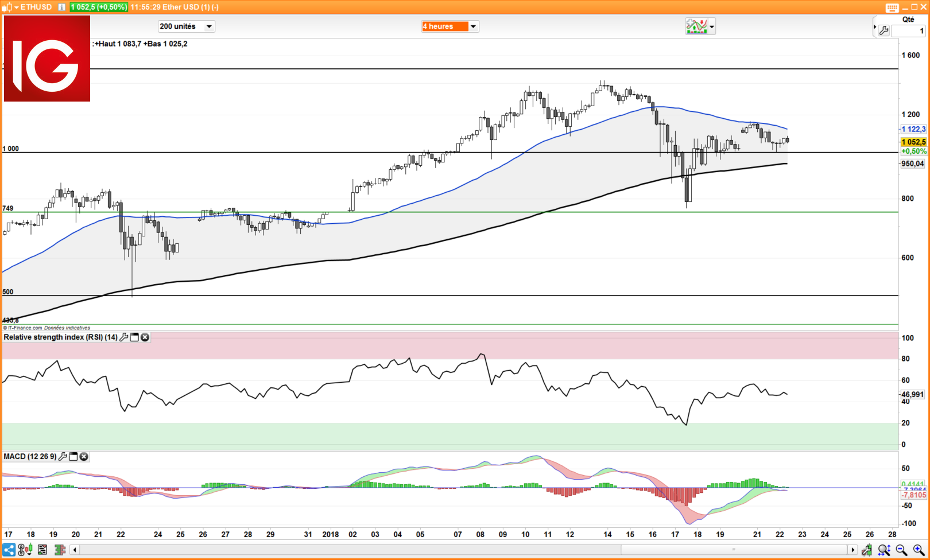Close the MACD indicator panel

(84, 457)
